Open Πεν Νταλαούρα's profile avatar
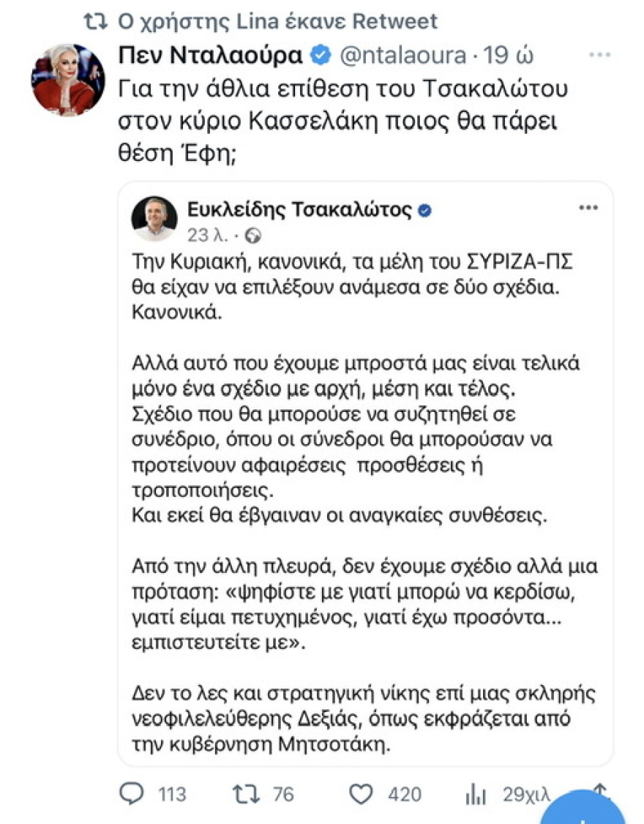The image size is (644, 824). coord(70,80)
